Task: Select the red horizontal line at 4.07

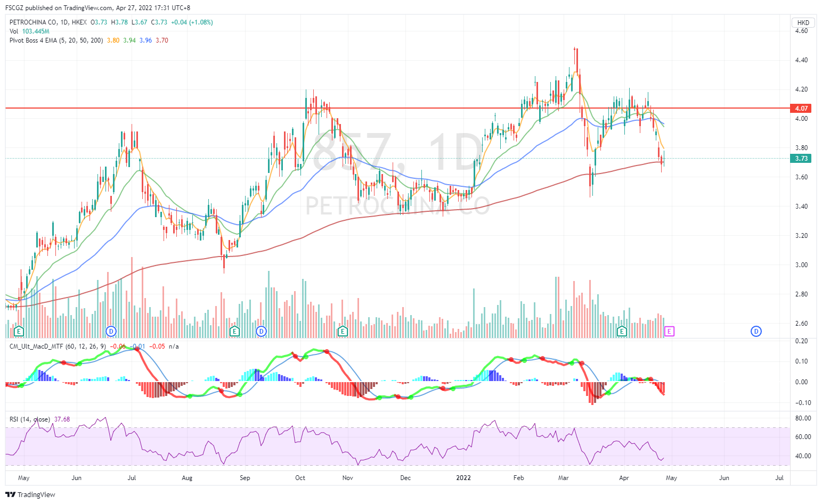Action: coord(397,108)
